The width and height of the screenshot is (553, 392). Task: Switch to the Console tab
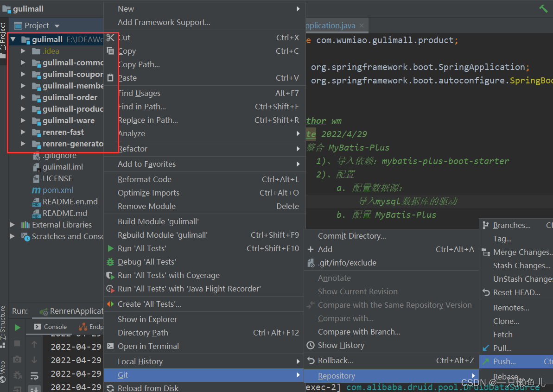pos(51,327)
